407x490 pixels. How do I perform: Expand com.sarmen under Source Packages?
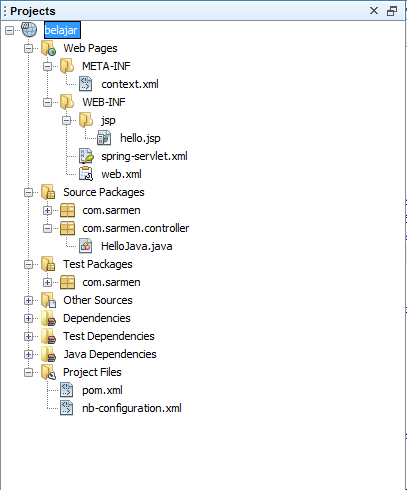point(47,211)
